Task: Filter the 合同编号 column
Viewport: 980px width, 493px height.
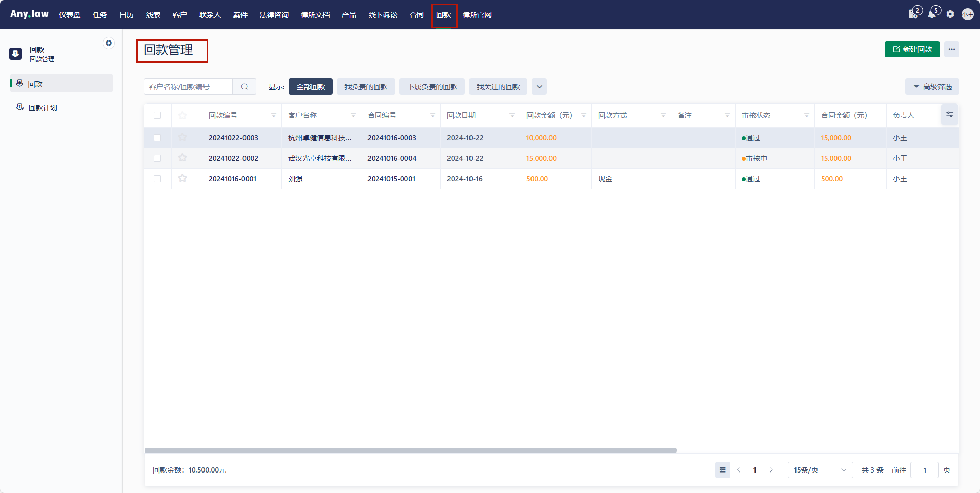Action: coord(433,115)
